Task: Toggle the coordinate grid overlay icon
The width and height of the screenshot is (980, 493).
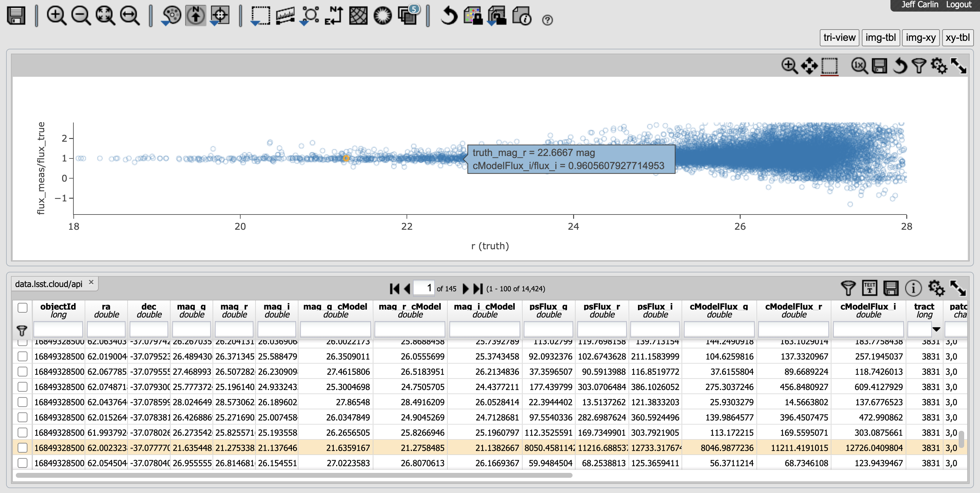Action: tap(358, 16)
